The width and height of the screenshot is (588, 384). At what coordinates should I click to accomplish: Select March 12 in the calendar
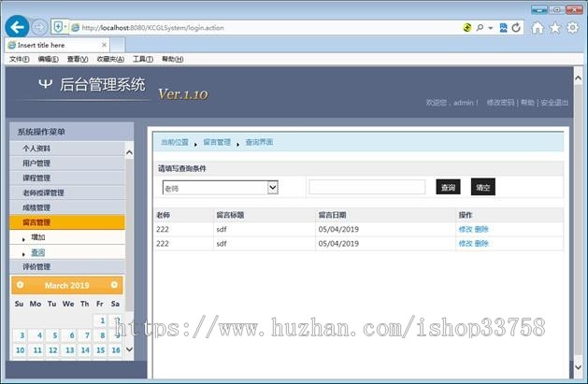coord(53,350)
